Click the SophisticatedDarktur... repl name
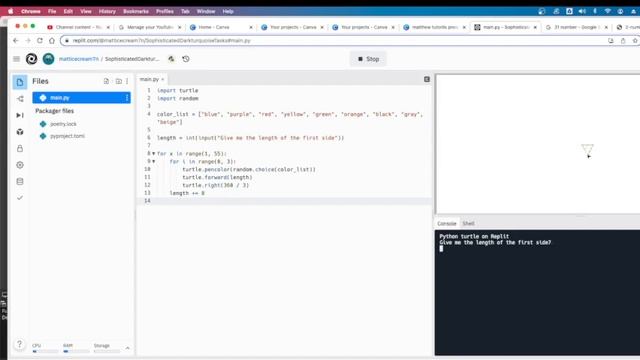640x360 pixels. (132, 59)
